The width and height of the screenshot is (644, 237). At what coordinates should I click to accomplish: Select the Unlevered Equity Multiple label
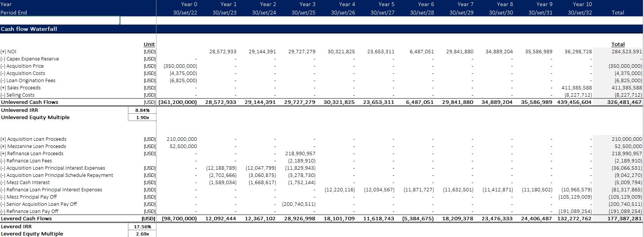tap(35, 118)
